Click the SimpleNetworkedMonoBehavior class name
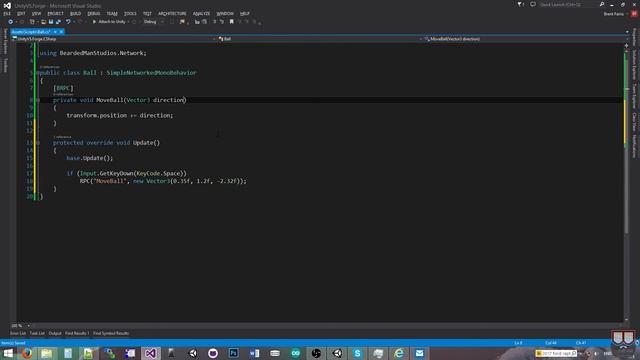The width and height of the screenshot is (640, 360). pyautogui.click(x=151, y=73)
